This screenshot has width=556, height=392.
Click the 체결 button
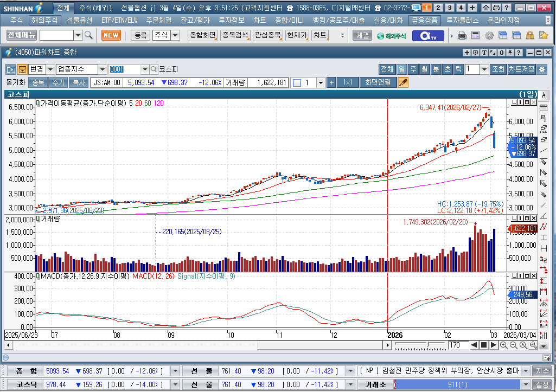click(x=362, y=35)
